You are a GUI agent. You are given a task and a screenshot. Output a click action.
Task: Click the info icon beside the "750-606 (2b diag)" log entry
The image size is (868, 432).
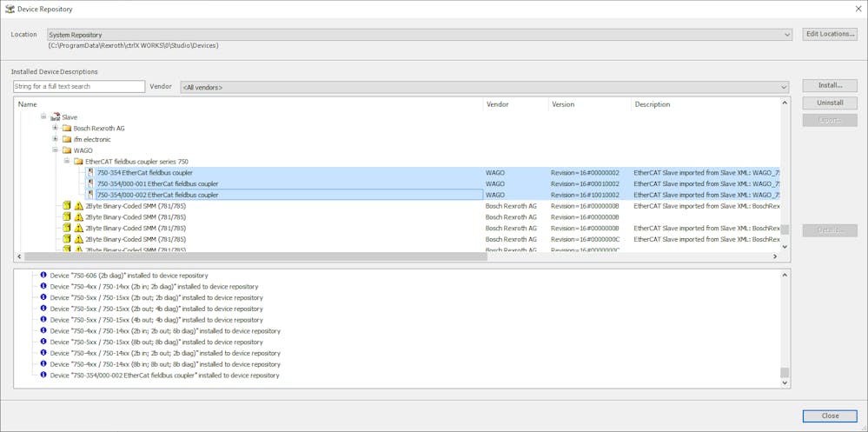[x=43, y=276]
